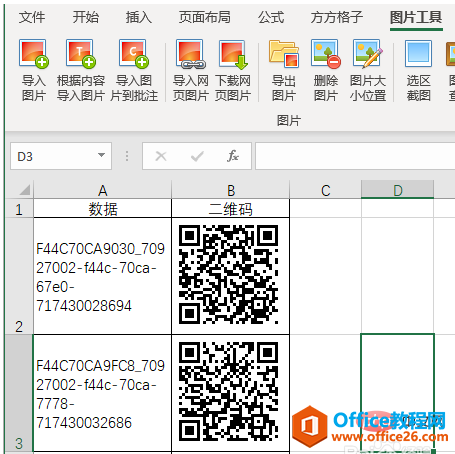Open the 文件 menu tab
This screenshot has height=454, width=455.
[32, 17]
